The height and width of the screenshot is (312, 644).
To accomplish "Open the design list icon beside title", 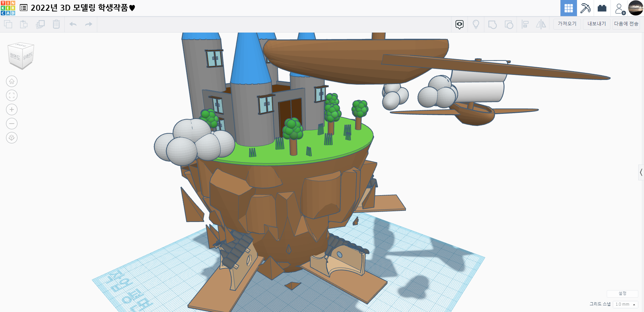I will pyautogui.click(x=24, y=8).
